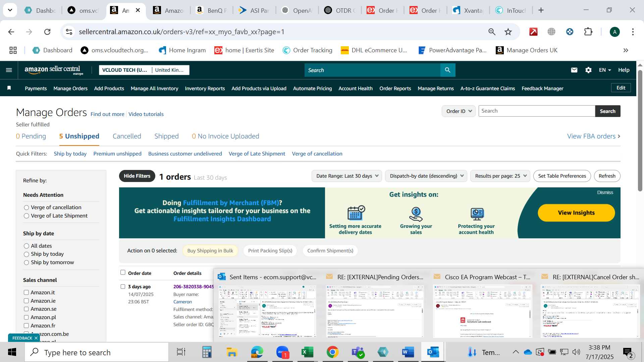Open the Date Range Last 30 days dropdown
This screenshot has height=362, width=644.
tap(347, 176)
